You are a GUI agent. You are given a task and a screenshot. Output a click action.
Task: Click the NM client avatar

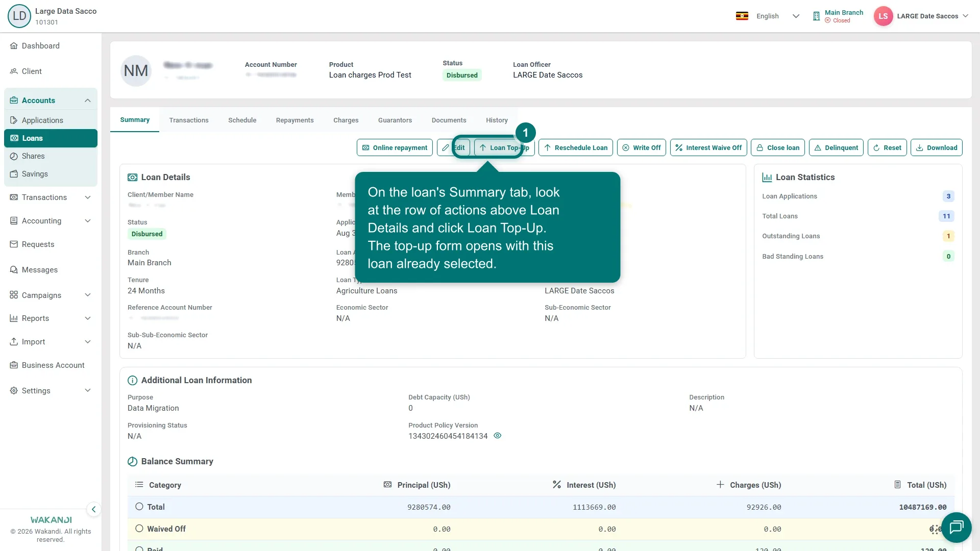tap(136, 71)
